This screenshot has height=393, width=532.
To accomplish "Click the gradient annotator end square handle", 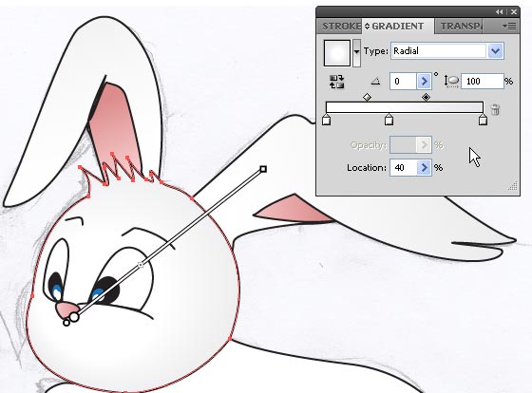I will click(x=263, y=169).
